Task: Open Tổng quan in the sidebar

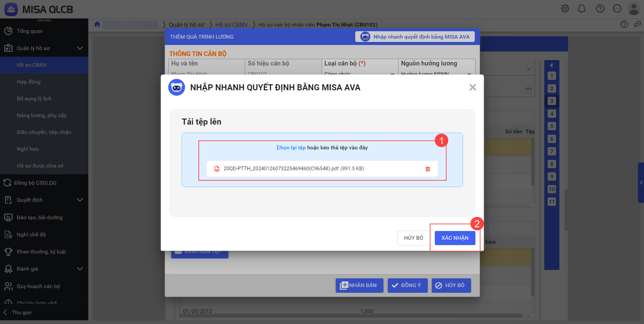Action: 30,31
